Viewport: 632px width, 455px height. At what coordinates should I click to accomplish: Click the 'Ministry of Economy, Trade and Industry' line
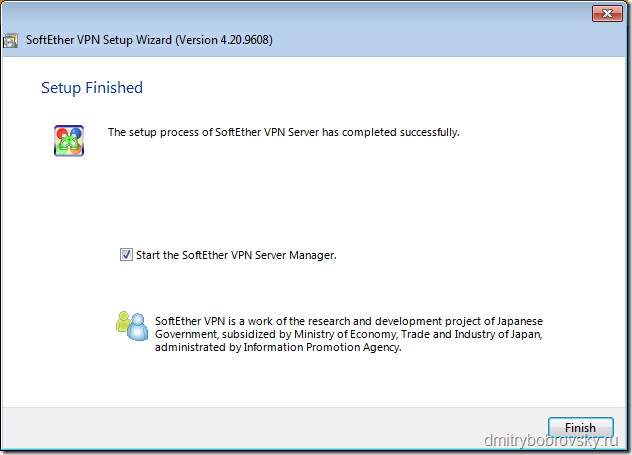[x=349, y=334]
